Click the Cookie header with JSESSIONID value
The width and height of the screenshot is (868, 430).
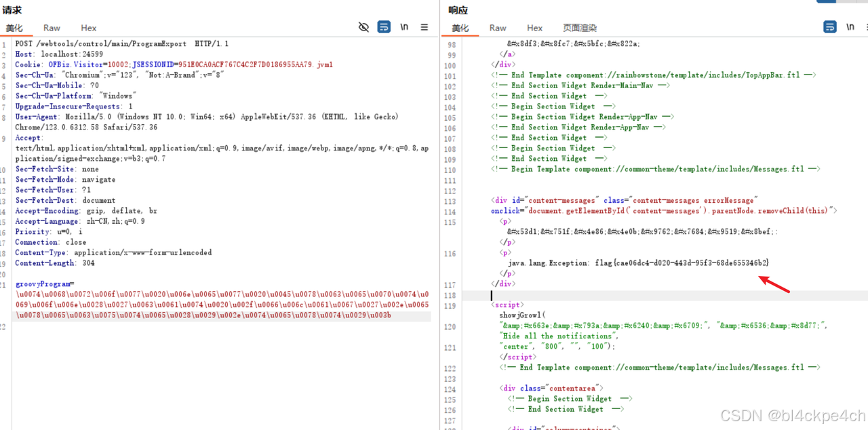coord(174,64)
